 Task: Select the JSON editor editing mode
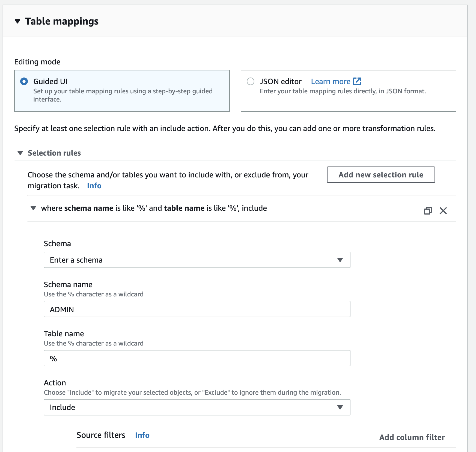click(250, 81)
